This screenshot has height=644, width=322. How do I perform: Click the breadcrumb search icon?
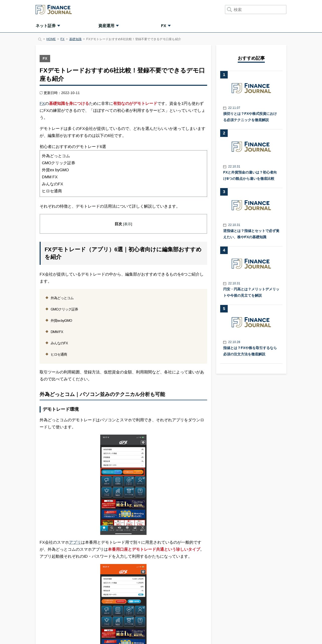(x=40, y=39)
